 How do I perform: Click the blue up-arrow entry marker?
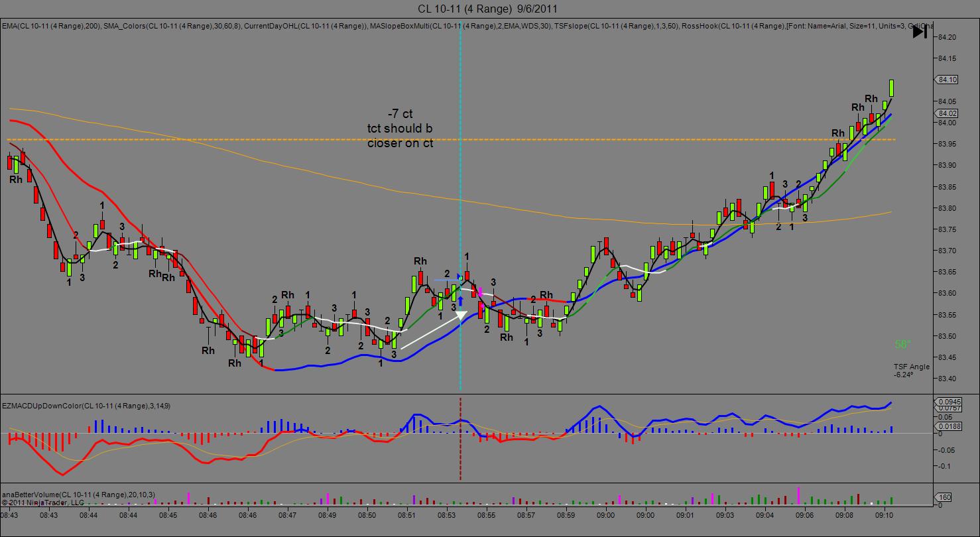460,300
